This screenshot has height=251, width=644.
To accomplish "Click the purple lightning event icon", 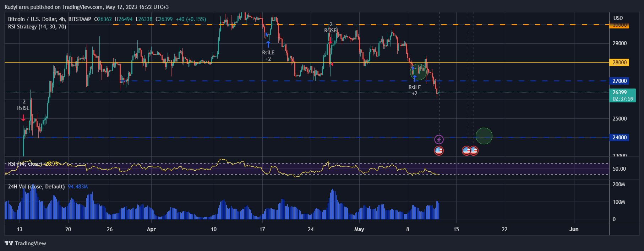I will (439, 139).
